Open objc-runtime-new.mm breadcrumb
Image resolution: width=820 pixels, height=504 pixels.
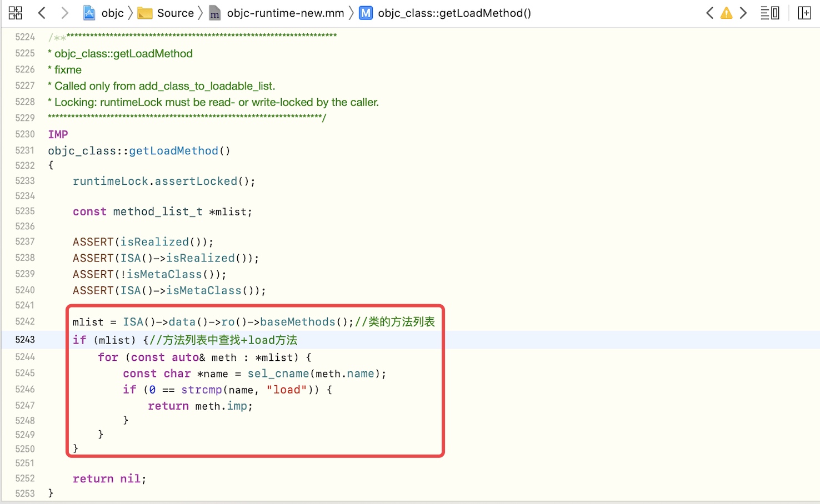click(286, 13)
